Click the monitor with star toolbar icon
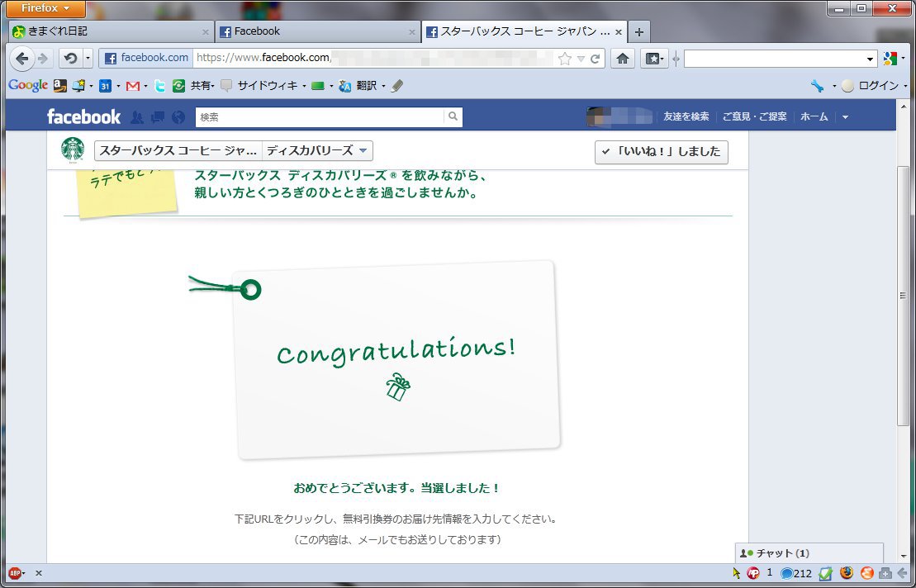The width and height of the screenshot is (916, 588). pos(78,87)
